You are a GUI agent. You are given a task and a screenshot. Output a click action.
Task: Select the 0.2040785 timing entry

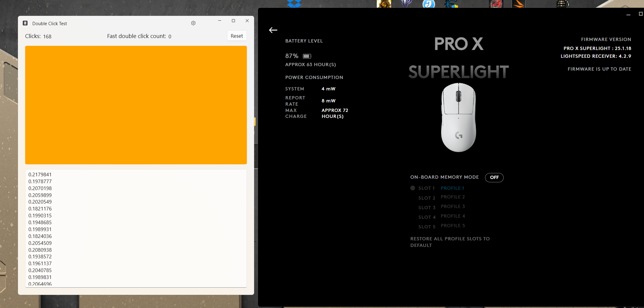(40, 270)
